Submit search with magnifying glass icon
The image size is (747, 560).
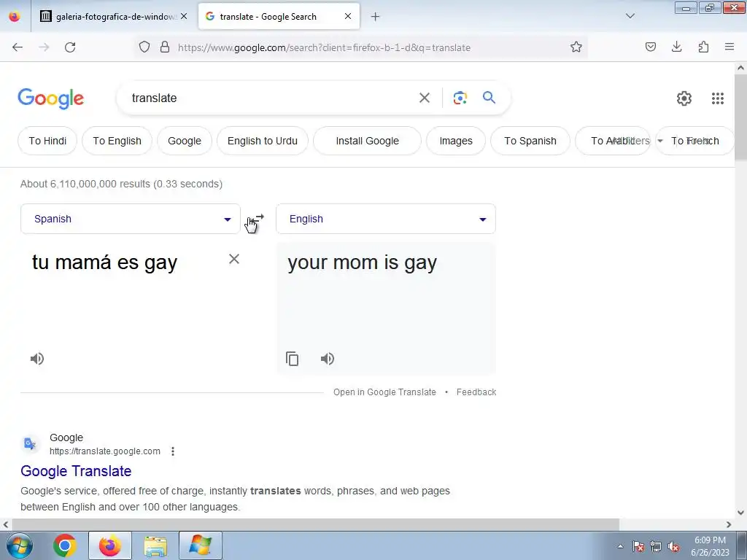489,98
